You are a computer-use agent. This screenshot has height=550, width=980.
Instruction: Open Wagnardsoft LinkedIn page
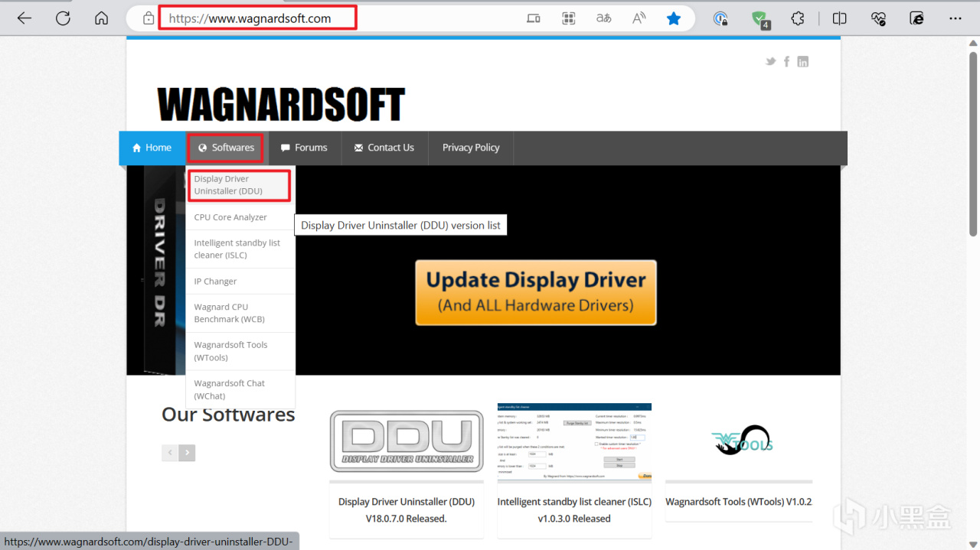[x=802, y=61]
